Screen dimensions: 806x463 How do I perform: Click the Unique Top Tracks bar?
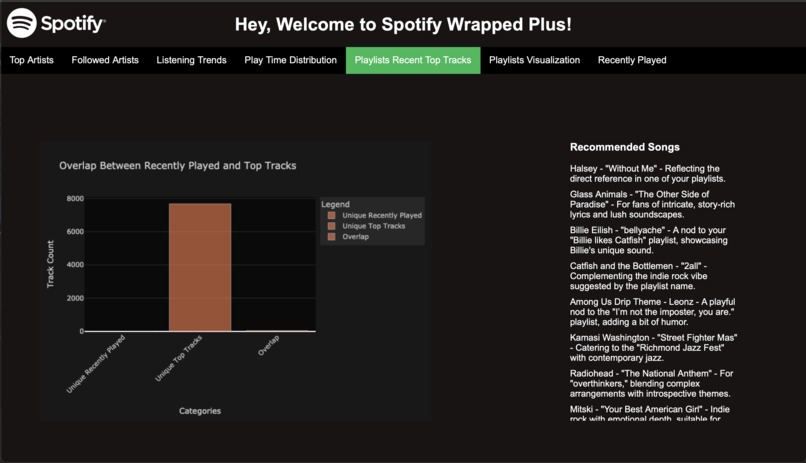(x=200, y=267)
